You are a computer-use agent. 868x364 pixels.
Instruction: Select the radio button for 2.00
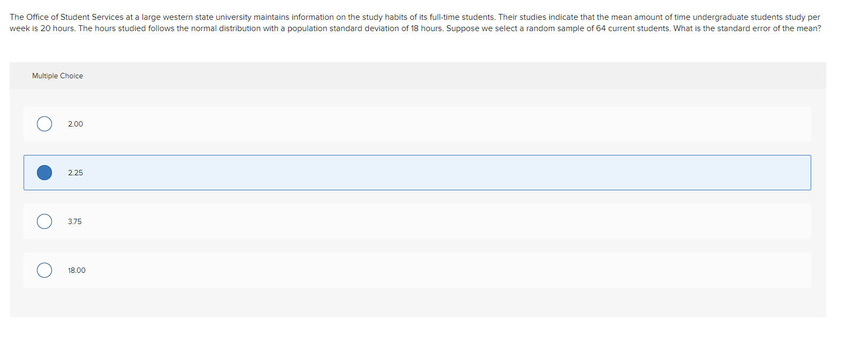pyautogui.click(x=44, y=124)
